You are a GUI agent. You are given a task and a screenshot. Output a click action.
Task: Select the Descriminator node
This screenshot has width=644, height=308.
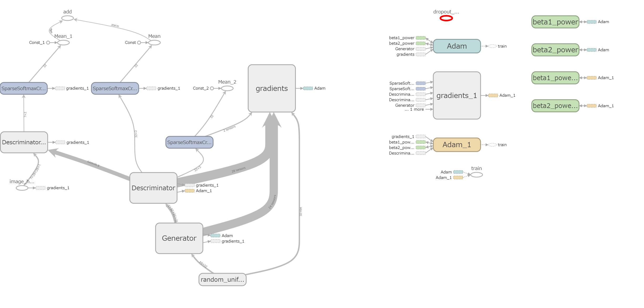coord(153,188)
